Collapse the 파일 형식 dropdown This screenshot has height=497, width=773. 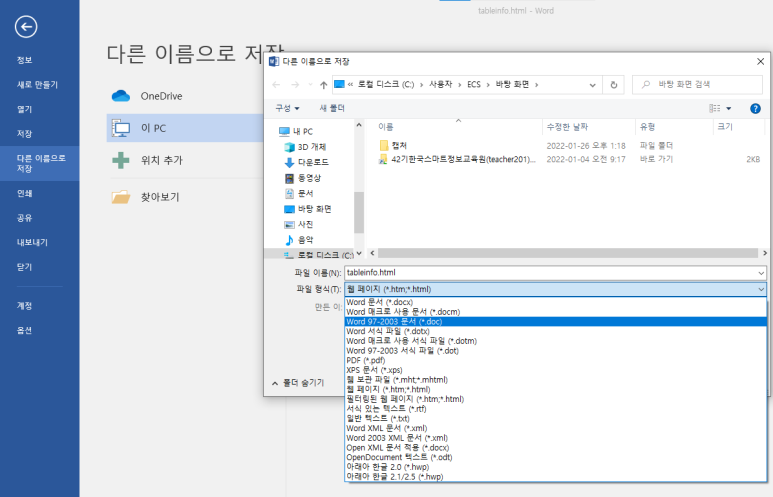761,289
